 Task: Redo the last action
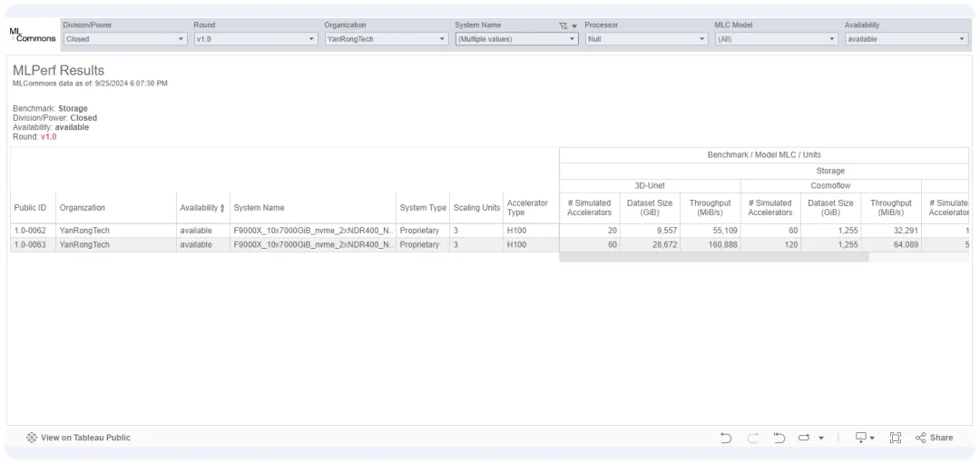[x=753, y=438]
